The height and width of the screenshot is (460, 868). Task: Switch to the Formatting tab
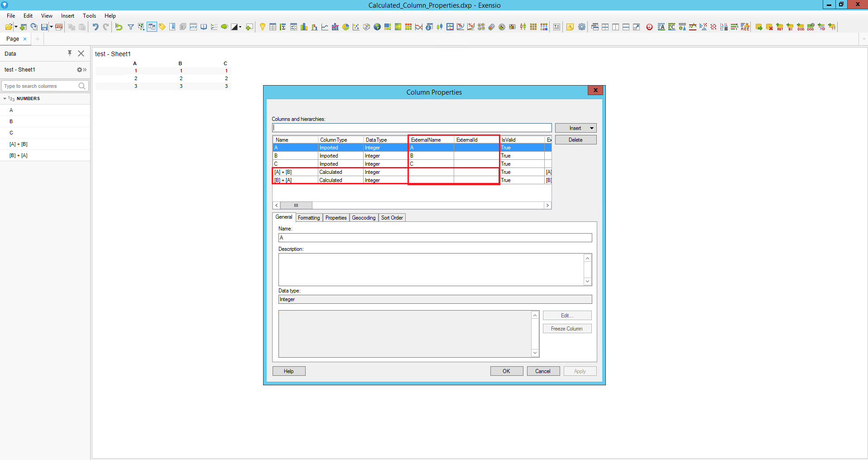click(x=309, y=218)
